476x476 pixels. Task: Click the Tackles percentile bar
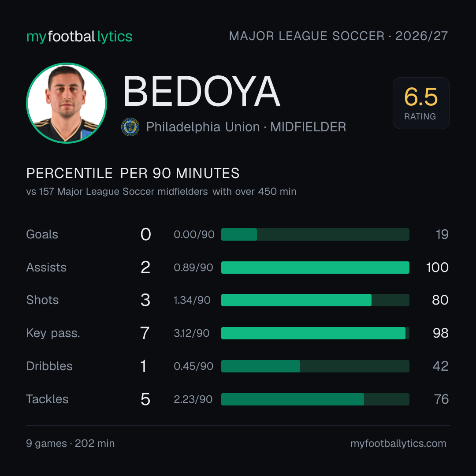[x=315, y=399]
